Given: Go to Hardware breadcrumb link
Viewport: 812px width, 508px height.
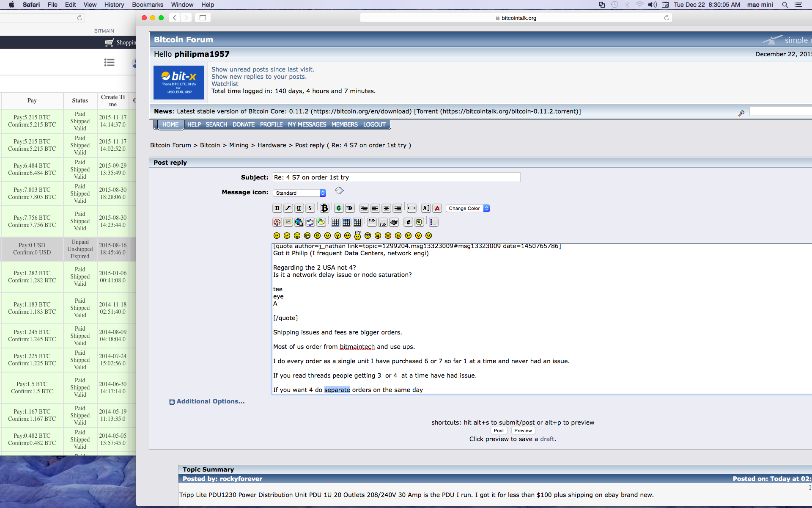Looking at the screenshot, I should 272,145.
